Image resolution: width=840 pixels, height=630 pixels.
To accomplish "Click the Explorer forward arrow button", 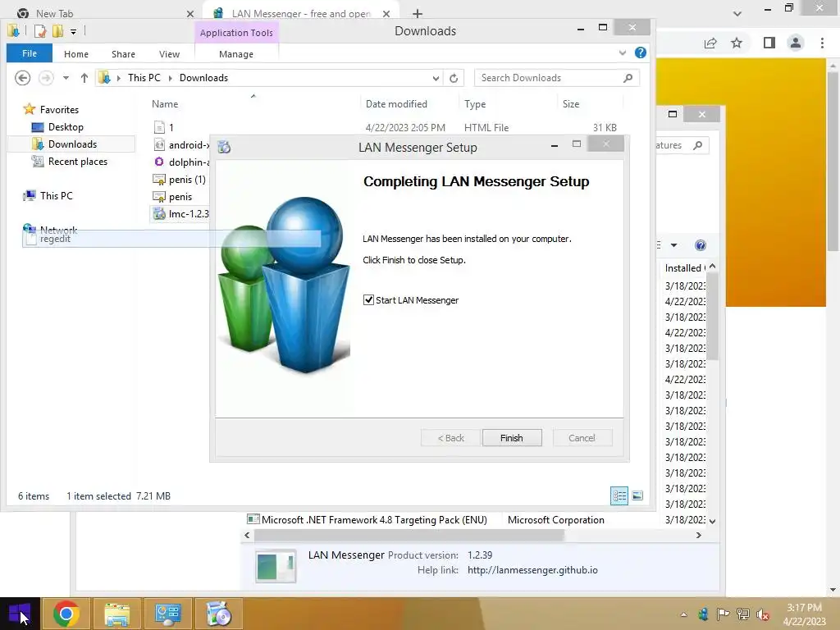I will coord(46,78).
